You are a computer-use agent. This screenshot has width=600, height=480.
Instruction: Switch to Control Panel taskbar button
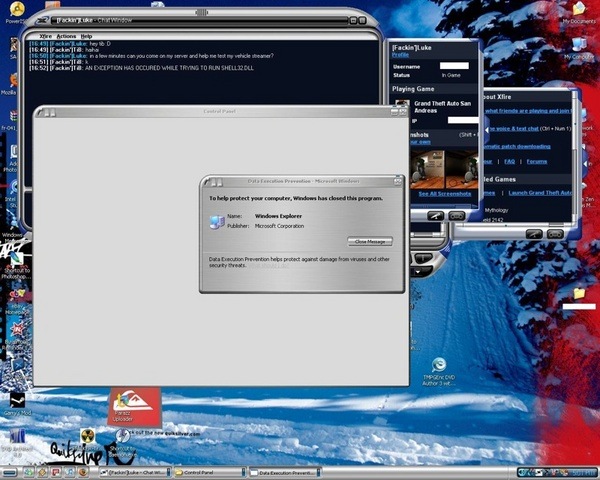pyautogui.click(x=210, y=473)
